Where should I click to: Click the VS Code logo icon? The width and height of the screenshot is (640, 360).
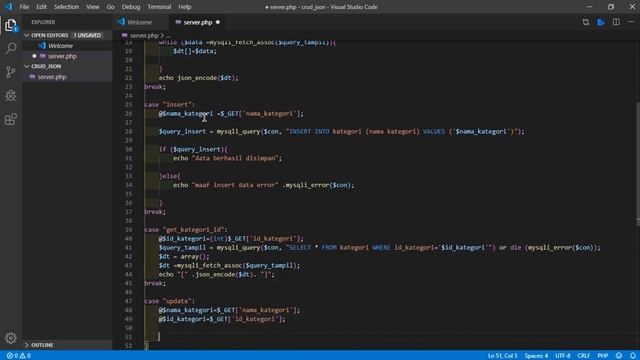[9, 7]
